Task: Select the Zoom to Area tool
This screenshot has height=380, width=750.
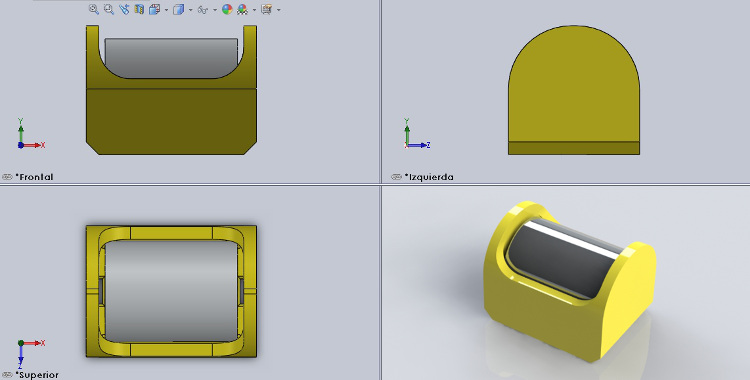Action: [x=109, y=9]
